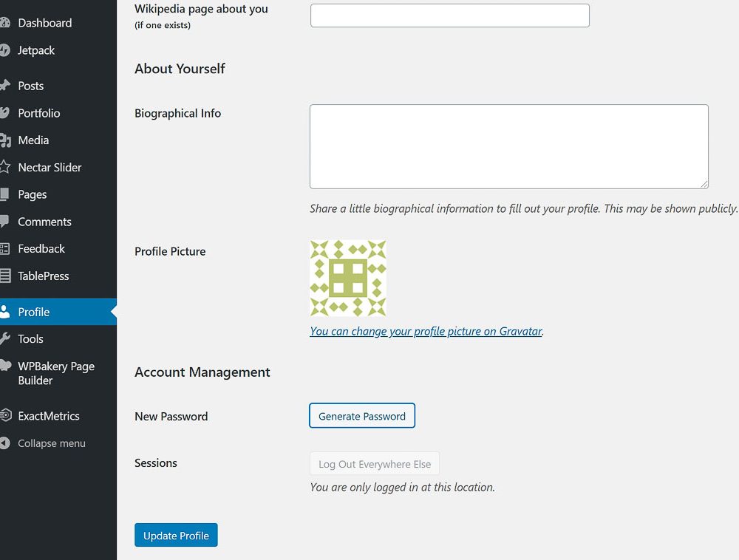Click the Posts pushpin icon
This screenshot has height=560, width=739.
[x=4, y=86]
